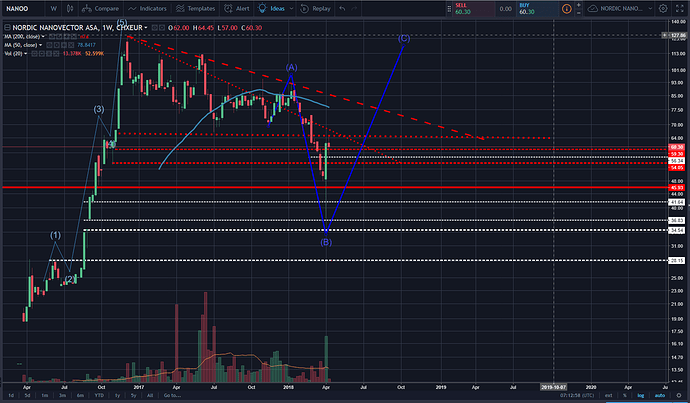
Task: Click the orange info icon
Action: tap(566, 8)
